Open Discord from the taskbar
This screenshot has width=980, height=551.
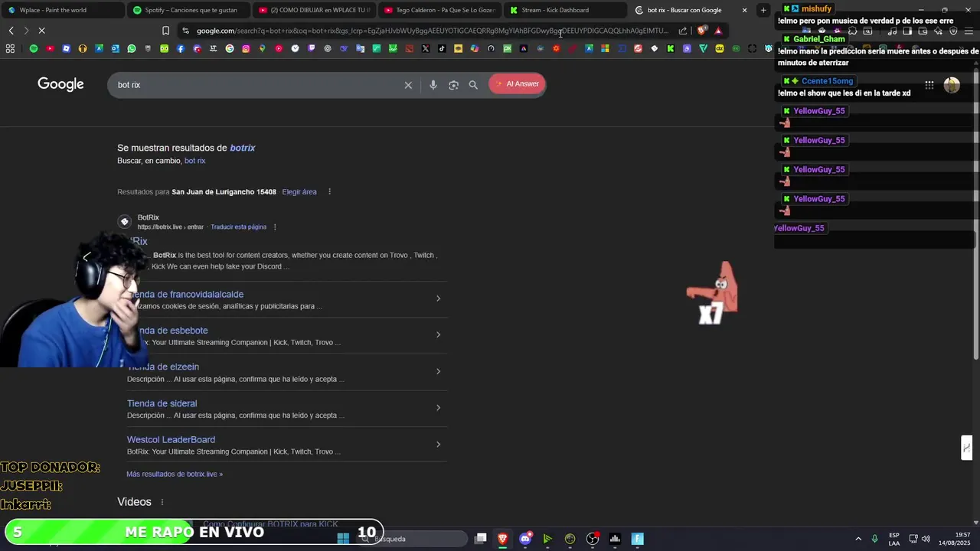[525, 539]
